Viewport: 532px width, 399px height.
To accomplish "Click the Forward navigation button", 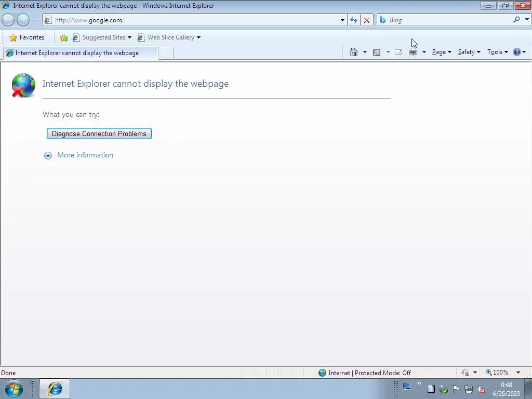I will click(23, 20).
